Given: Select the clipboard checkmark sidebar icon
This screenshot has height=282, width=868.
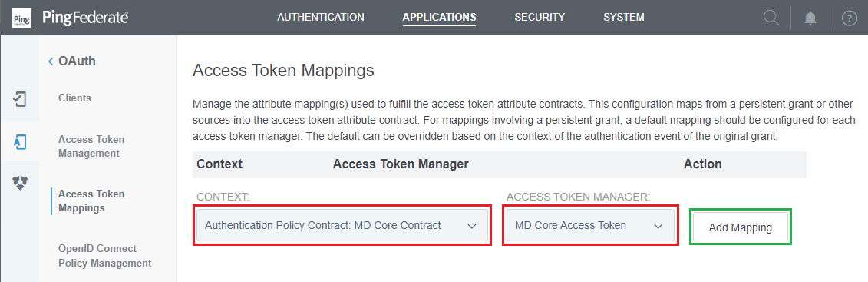Looking at the screenshot, I should coord(19,99).
